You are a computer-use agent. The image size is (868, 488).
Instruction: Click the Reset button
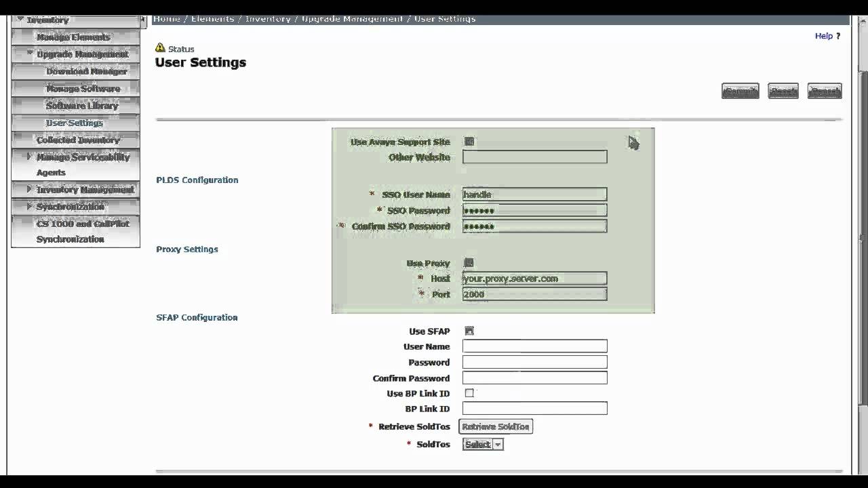[x=783, y=91]
